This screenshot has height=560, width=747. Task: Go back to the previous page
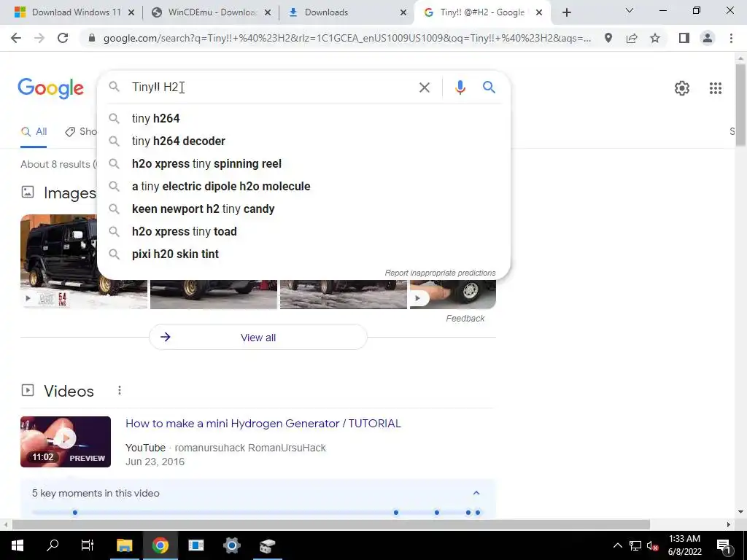pyautogui.click(x=16, y=38)
